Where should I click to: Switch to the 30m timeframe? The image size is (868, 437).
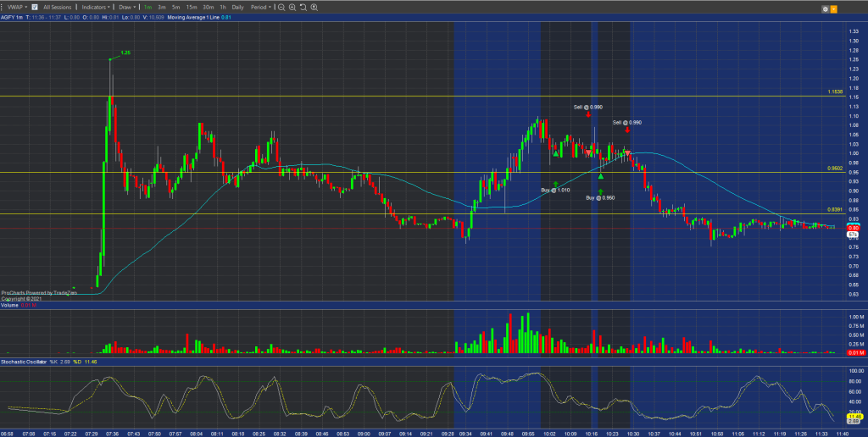pos(209,7)
